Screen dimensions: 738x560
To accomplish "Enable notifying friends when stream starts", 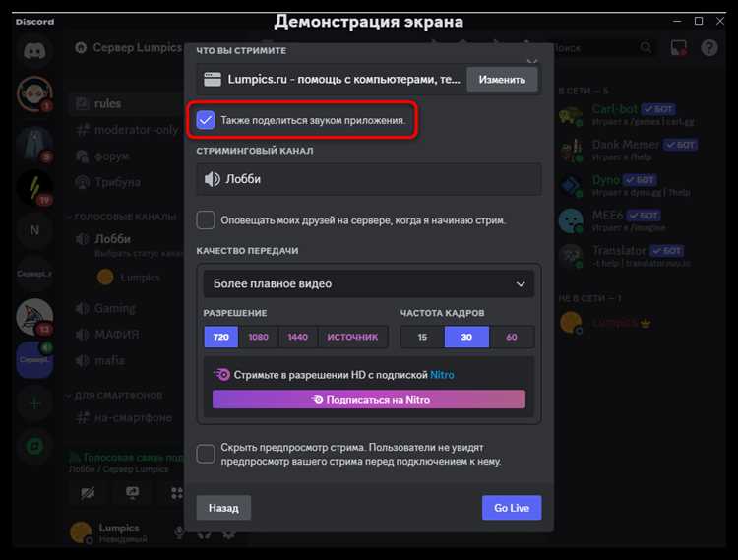I will click(206, 219).
